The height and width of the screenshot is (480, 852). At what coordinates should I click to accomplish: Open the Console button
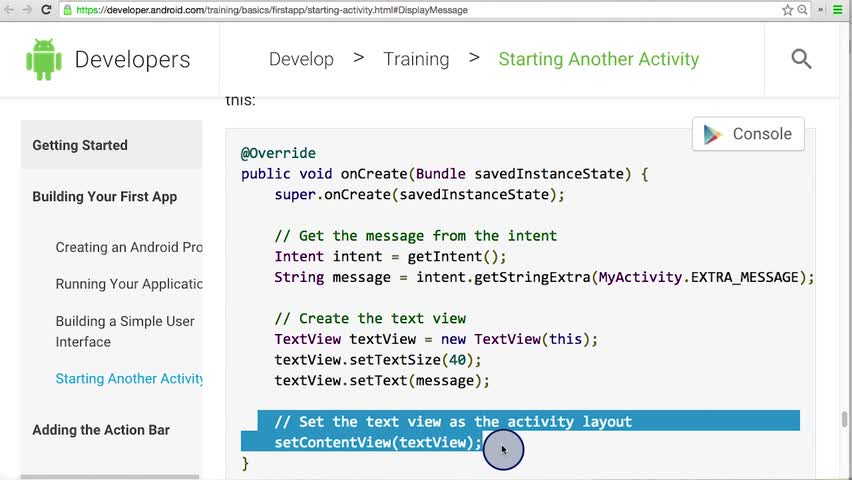(x=748, y=134)
